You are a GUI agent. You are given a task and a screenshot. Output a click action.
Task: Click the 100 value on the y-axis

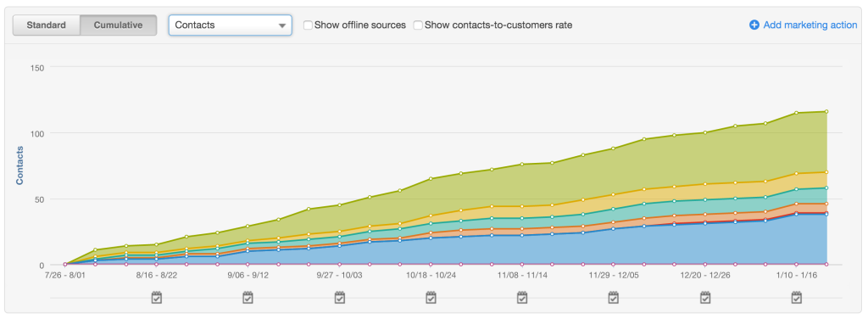36,133
